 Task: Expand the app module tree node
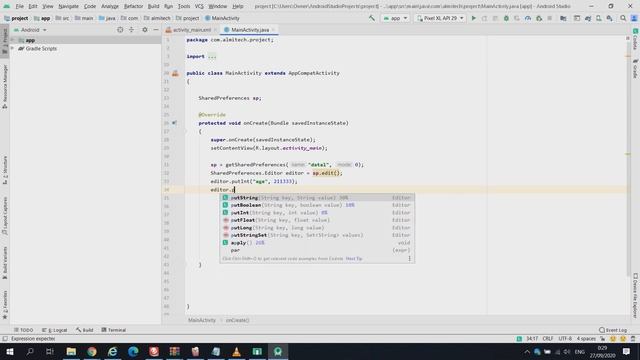click(x=13, y=40)
